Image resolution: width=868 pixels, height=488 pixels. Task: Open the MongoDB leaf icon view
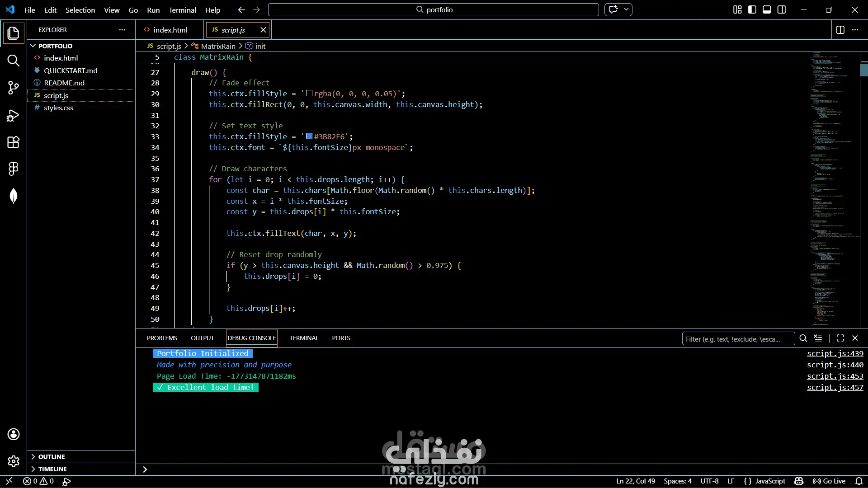pos(13,196)
